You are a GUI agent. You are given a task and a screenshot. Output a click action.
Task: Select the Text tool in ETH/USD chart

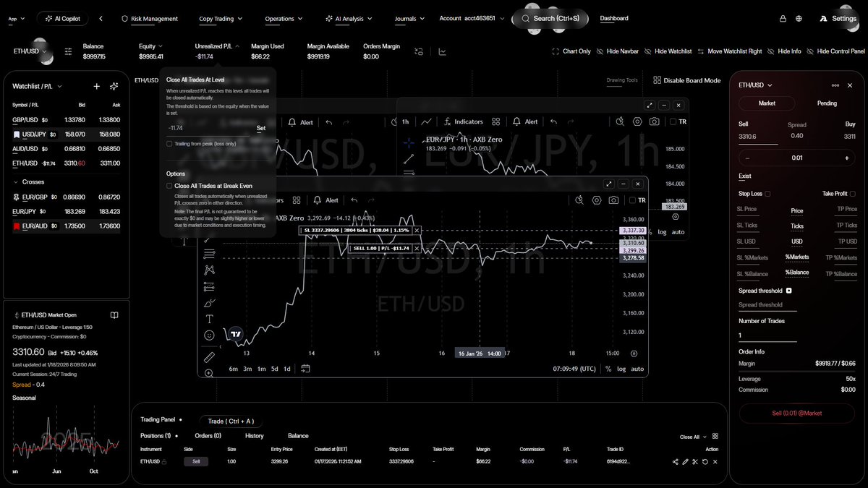(210, 318)
